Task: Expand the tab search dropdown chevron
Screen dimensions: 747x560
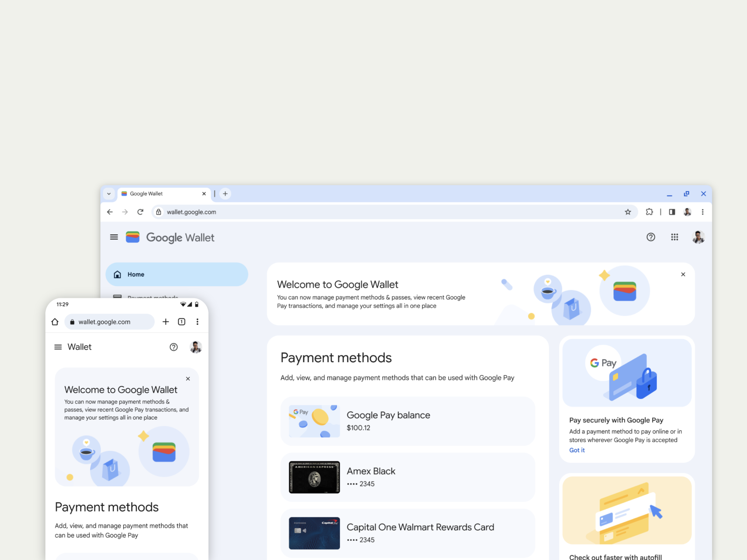Action: [109, 194]
